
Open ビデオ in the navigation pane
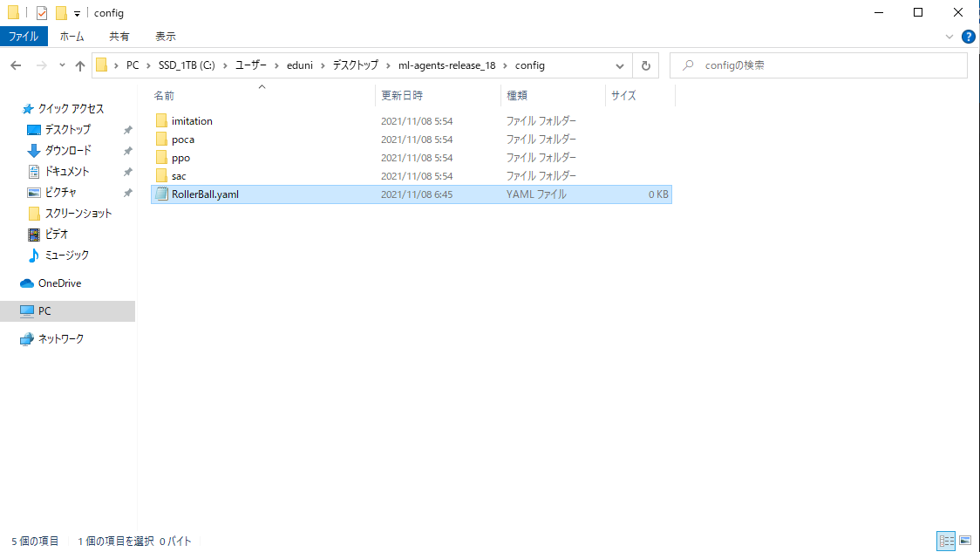click(57, 234)
